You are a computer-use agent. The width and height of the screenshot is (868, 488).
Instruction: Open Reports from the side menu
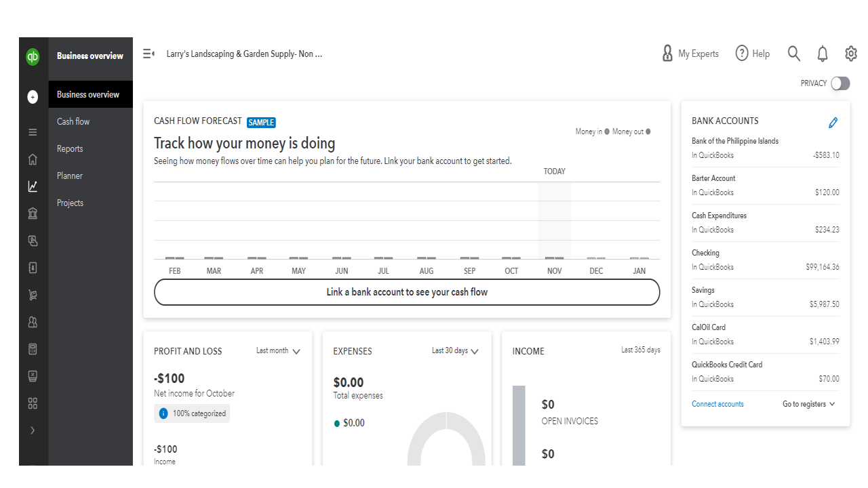70,148
